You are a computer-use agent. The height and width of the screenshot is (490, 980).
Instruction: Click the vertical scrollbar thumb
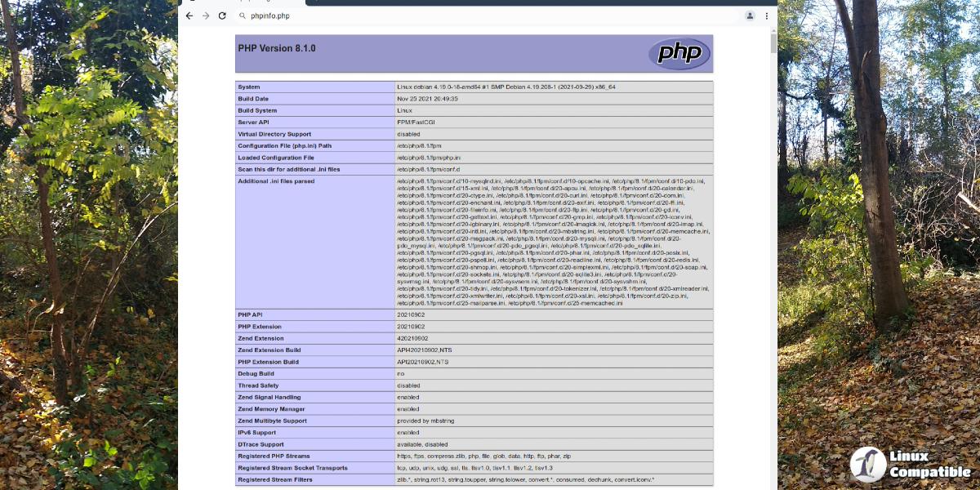point(773,45)
